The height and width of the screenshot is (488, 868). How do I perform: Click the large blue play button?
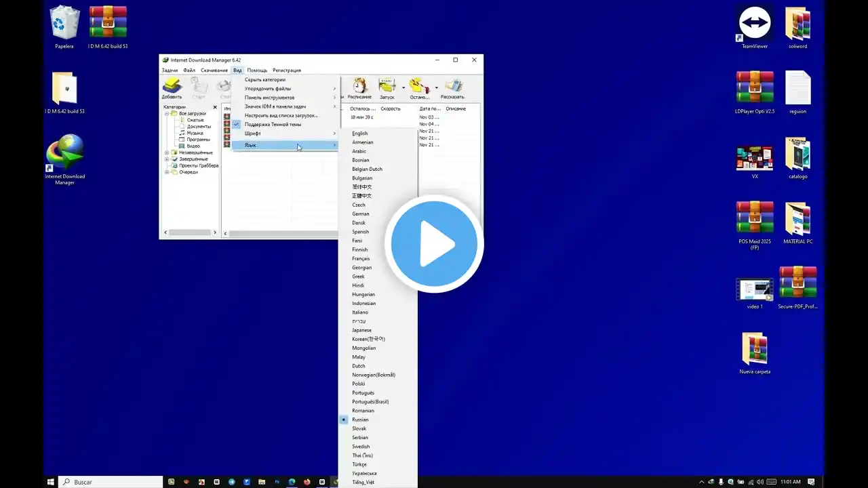[434, 244]
